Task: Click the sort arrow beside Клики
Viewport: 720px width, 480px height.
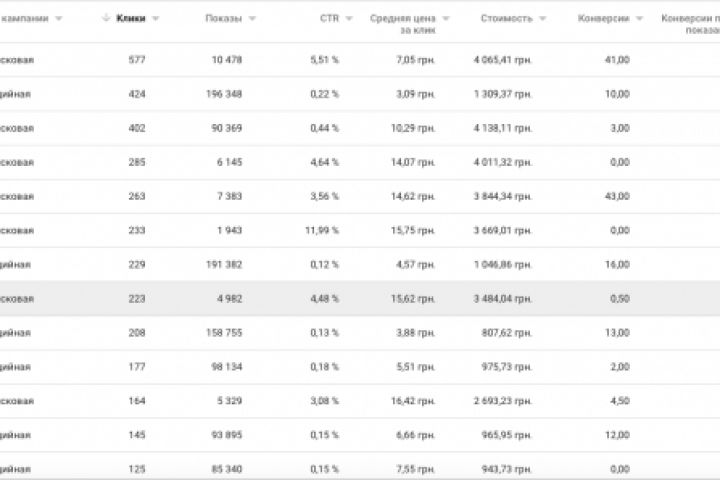Action: click(x=106, y=19)
